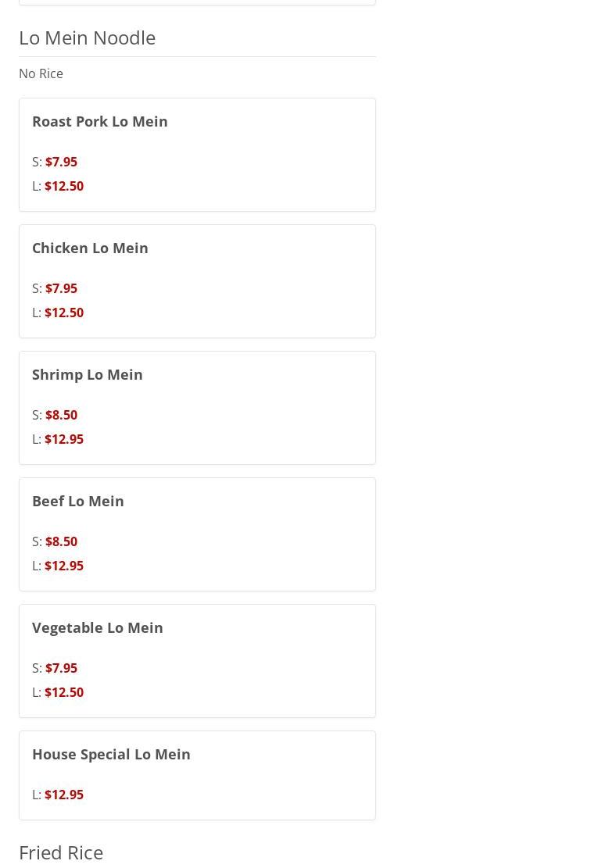Open the House Special Lo Mein item
The height and width of the screenshot is (868, 602).
tap(111, 755)
